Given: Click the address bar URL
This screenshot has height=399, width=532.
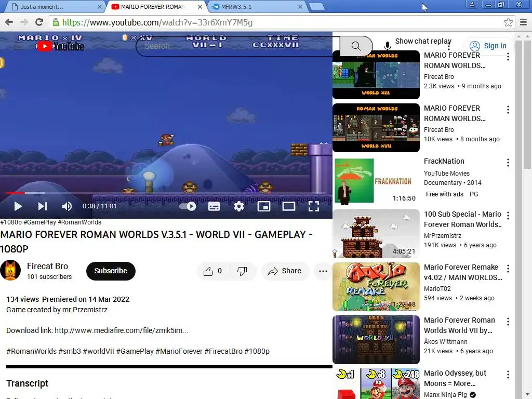Looking at the screenshot, I should 157,22.
